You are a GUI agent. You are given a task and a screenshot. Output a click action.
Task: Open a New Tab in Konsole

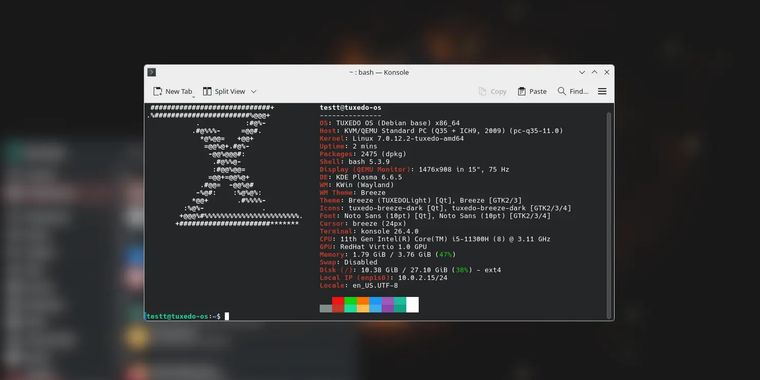click(173, 91)
